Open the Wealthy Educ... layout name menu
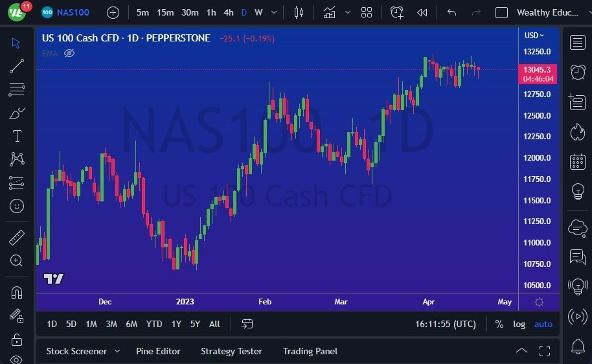Screen dimensions: 592x364 [x=547, y=12]
